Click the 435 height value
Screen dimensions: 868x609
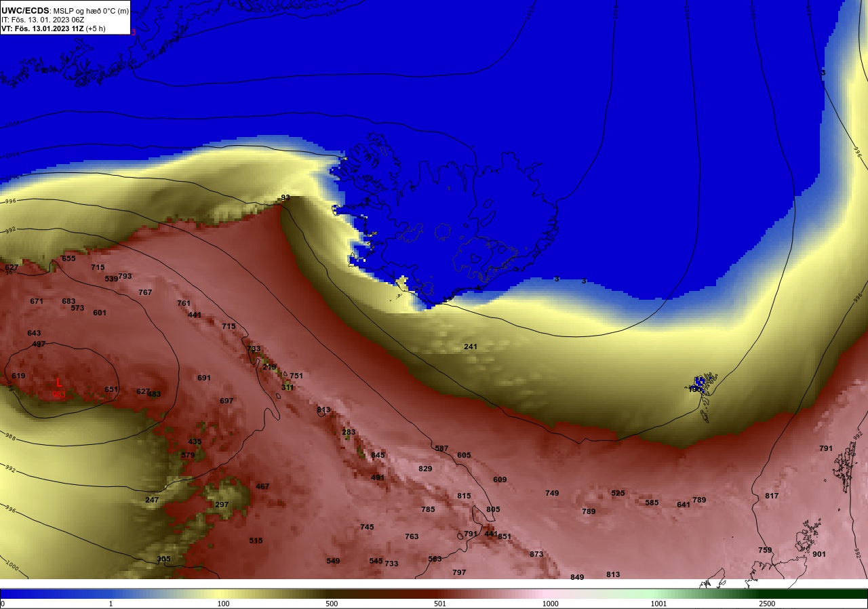(x=195, y=441)
